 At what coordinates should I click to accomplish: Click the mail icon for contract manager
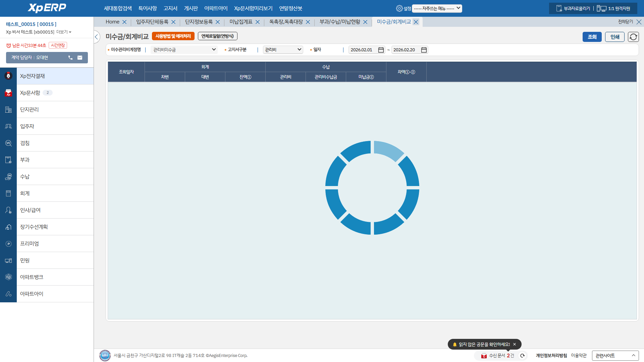point(80,58)
